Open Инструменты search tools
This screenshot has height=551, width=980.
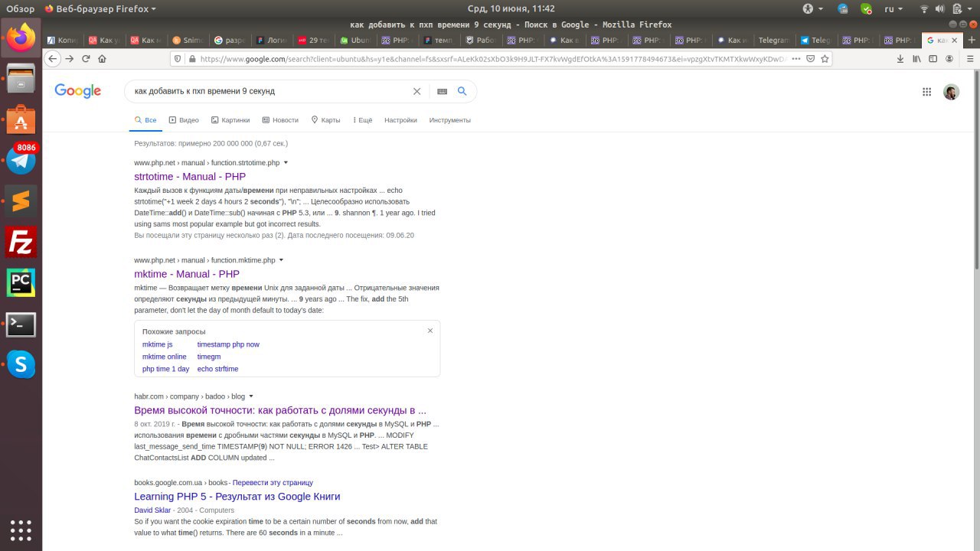click(x=449, y=120)
